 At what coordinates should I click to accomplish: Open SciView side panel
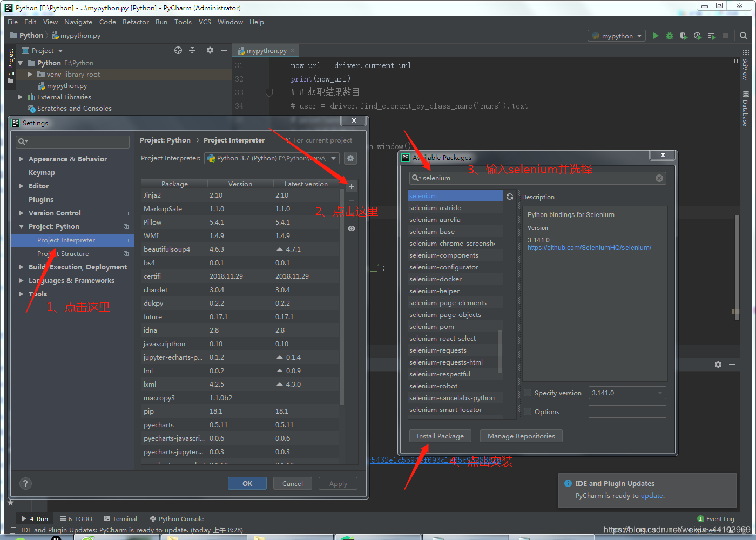[x=746, y=65]
